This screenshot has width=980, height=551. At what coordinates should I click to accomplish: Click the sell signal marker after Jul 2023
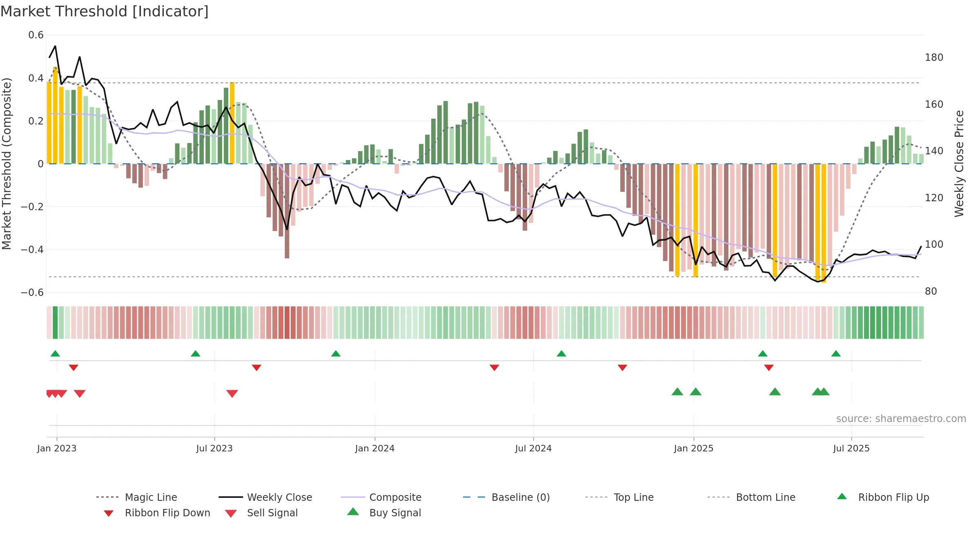232,393
